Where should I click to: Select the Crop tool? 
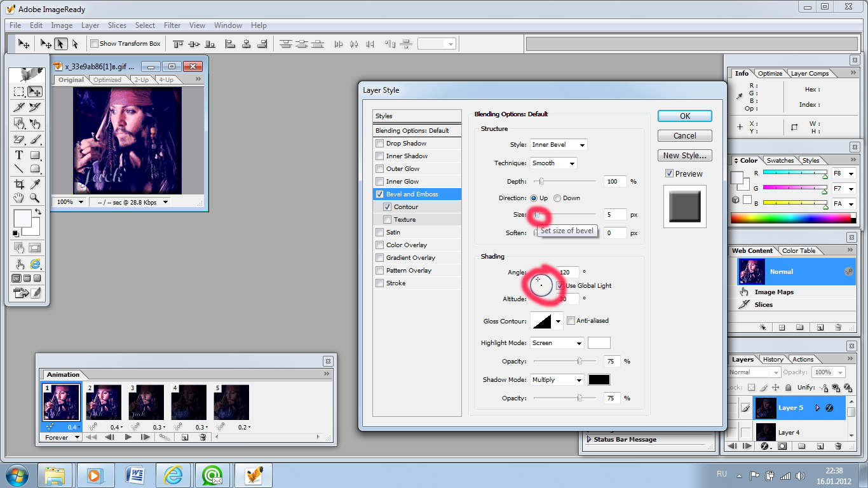coord(19,184)
